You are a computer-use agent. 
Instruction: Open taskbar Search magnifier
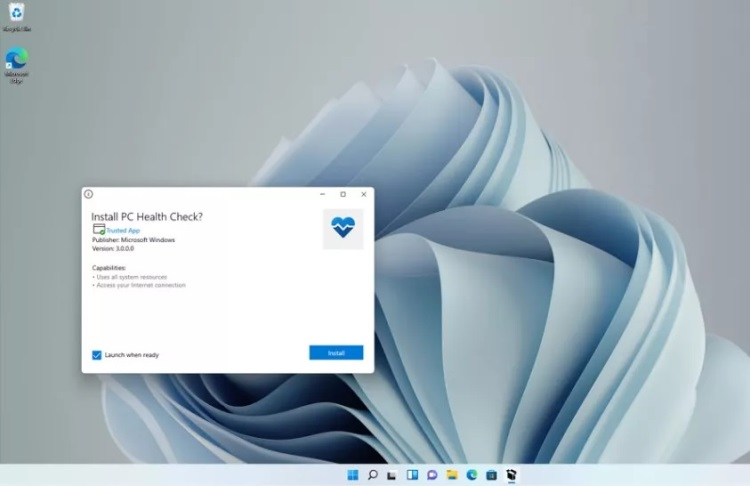[372, 475]
